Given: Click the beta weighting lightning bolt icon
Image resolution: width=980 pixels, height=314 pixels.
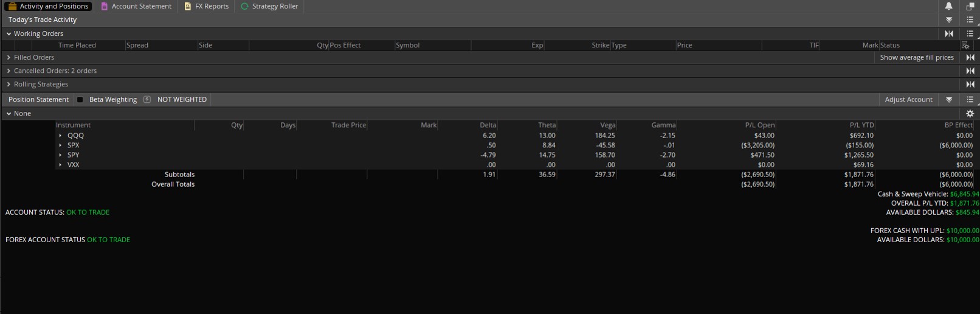Looking at the screenshot, I should (147, 100).
